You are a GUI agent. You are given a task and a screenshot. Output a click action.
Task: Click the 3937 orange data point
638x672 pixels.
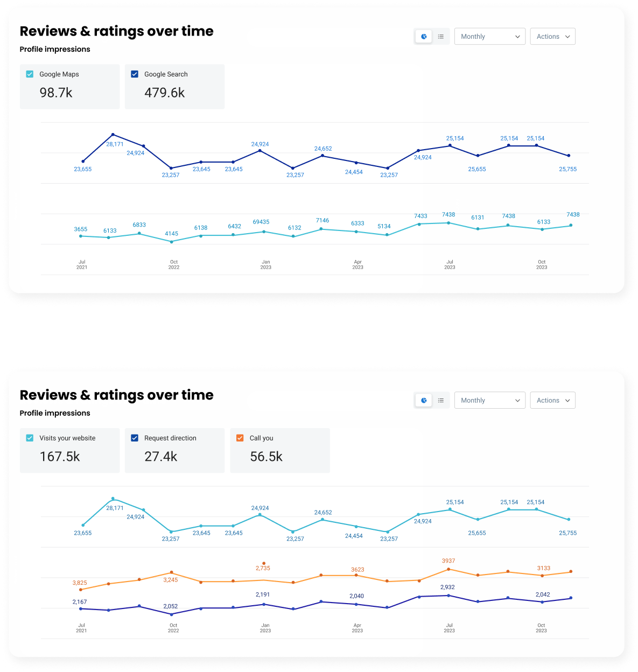tap(448, 569)
